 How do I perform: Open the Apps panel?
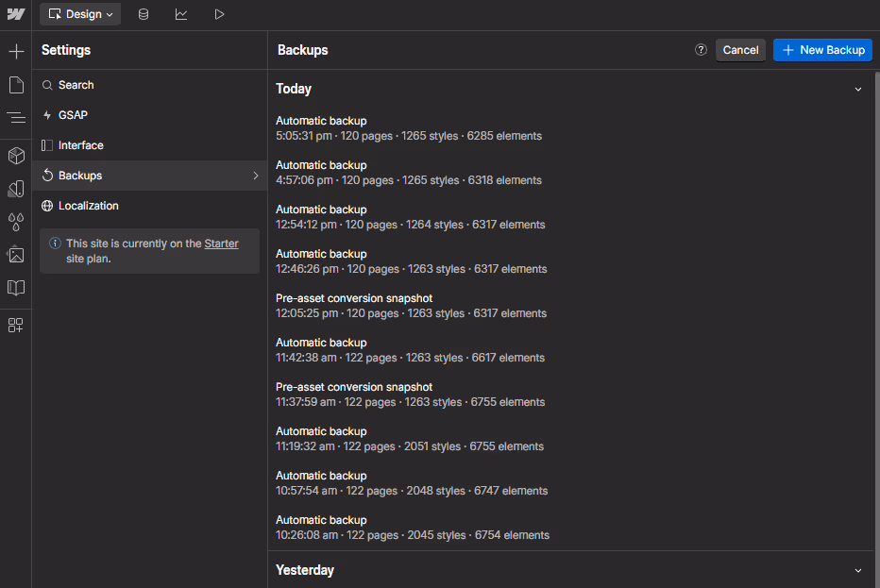(x=15, y=325)
